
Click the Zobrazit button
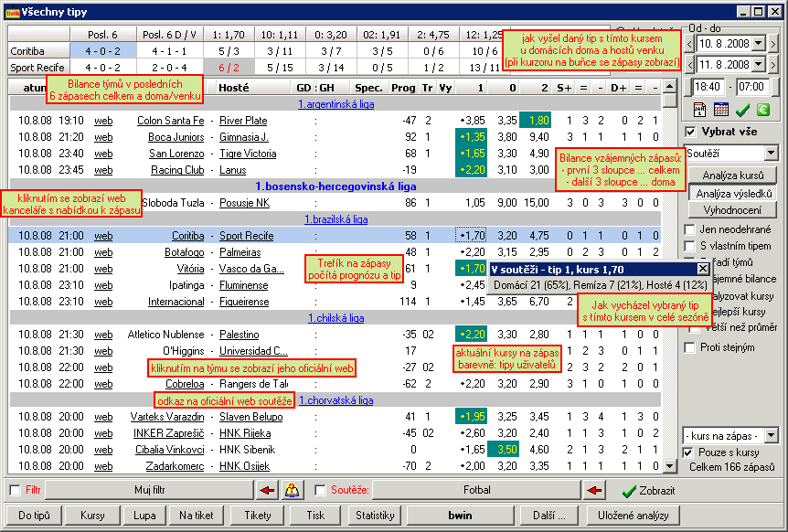coord(648,491)
